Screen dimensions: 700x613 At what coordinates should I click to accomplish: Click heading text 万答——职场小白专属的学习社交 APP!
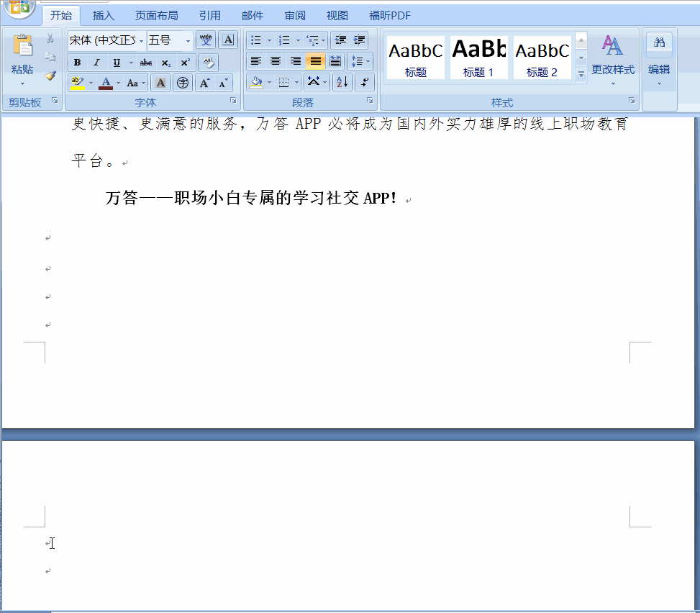click(250, 198)
